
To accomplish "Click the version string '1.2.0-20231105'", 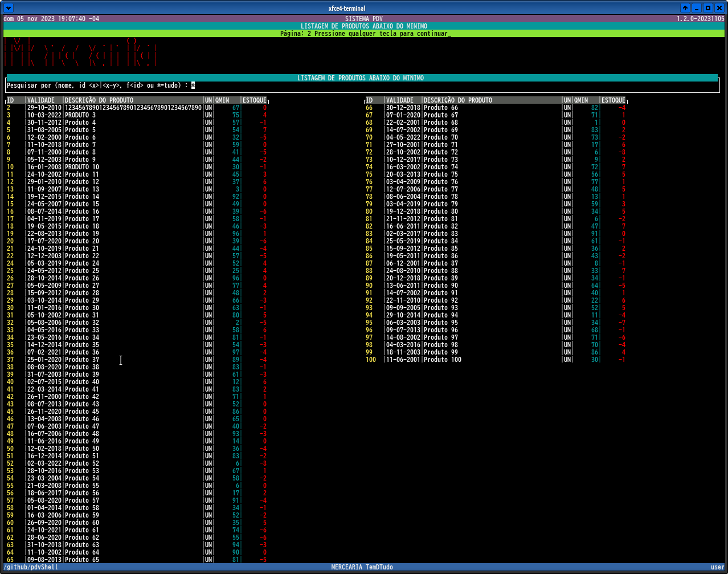I will pos(700,19).
